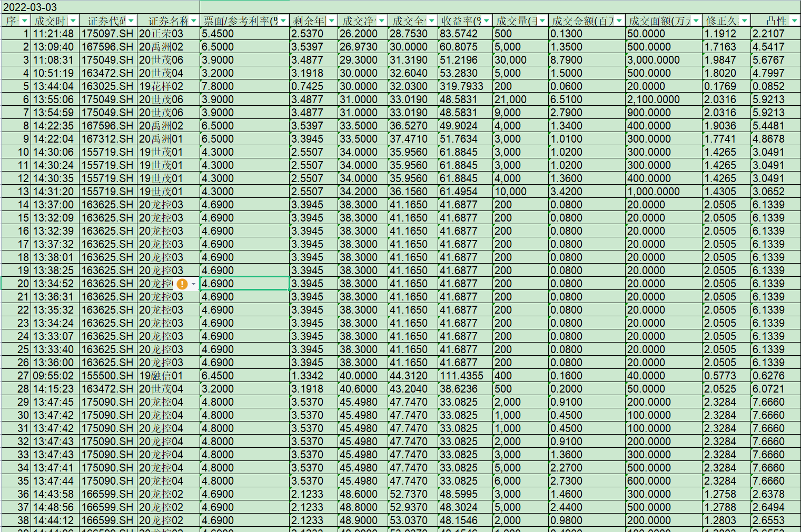The height and width of the screenshot is (532, 801).
Task: Open the 证券代码 filter dropdown
Action: point(131,21)
